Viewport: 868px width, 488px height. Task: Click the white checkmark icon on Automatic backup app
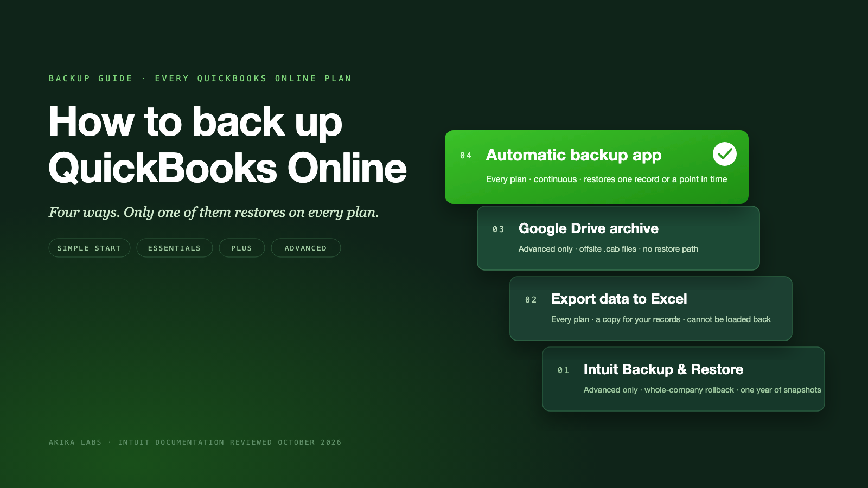coord(725,154)
